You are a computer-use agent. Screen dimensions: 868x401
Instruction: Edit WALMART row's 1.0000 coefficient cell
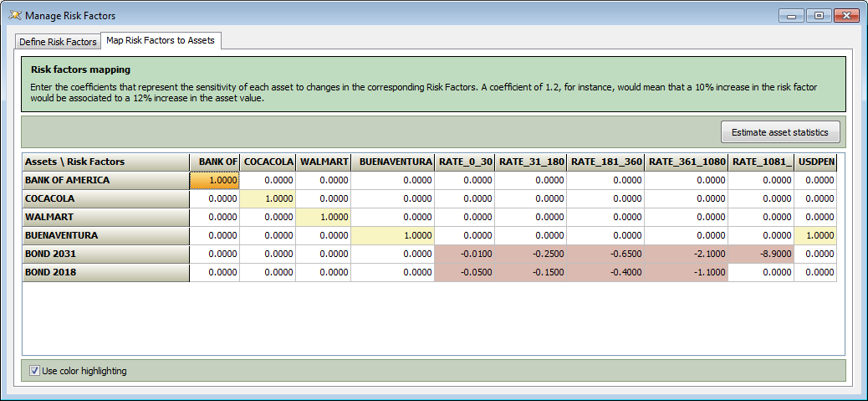click(324, 217)
